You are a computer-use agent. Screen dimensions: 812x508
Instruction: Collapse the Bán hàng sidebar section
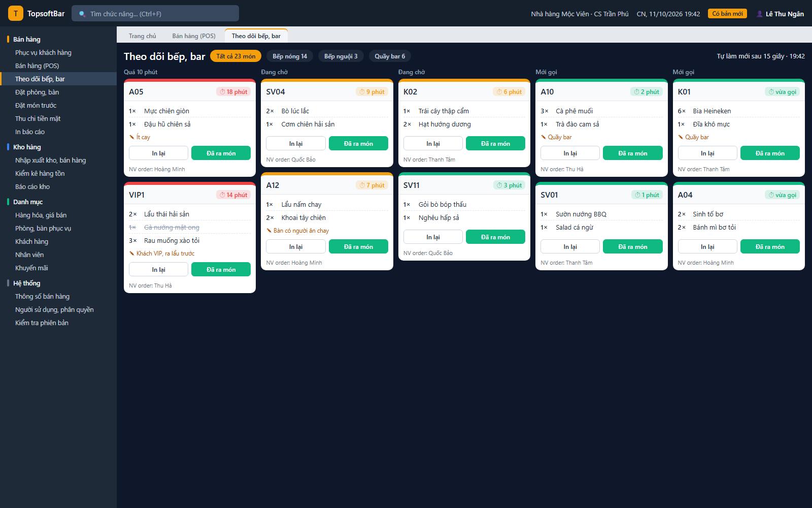[x=27, y=39]
